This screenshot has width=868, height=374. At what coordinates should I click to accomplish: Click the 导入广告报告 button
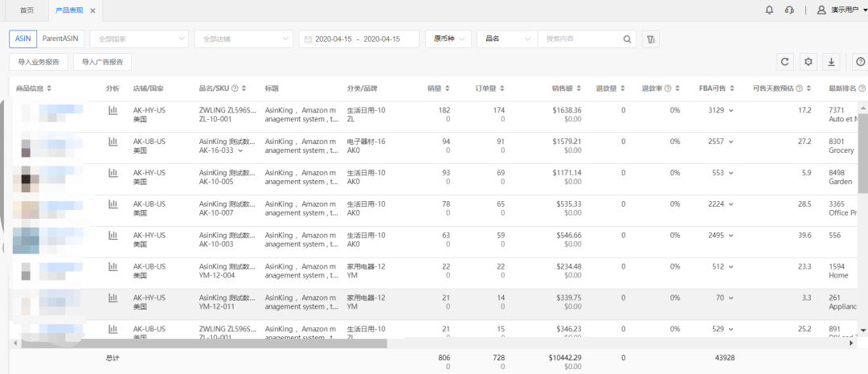102,62
